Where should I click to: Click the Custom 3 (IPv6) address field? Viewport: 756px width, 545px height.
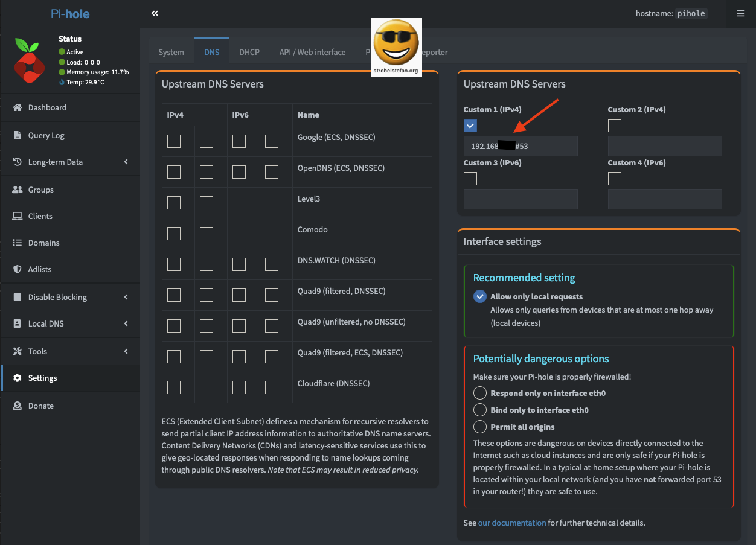pos(521,199)
